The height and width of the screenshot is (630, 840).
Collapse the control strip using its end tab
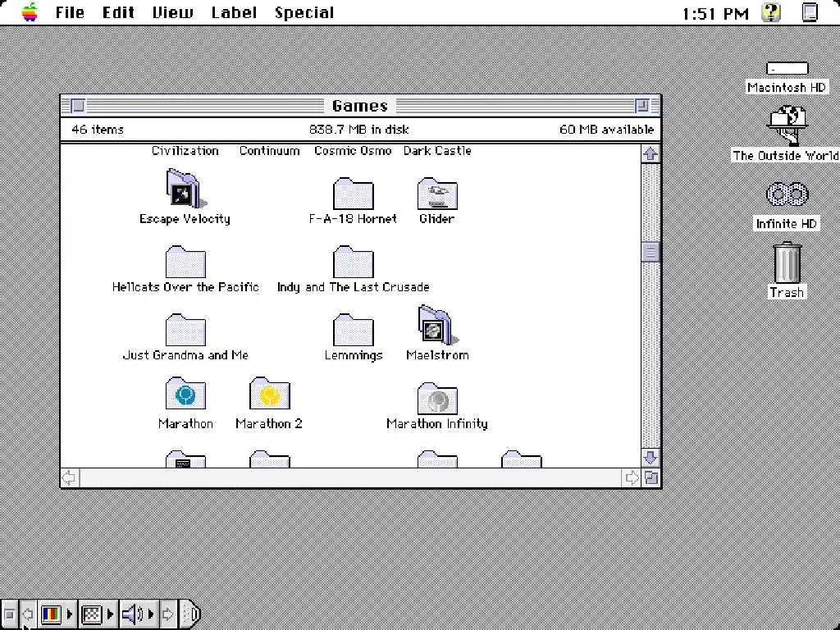[190, 614]
